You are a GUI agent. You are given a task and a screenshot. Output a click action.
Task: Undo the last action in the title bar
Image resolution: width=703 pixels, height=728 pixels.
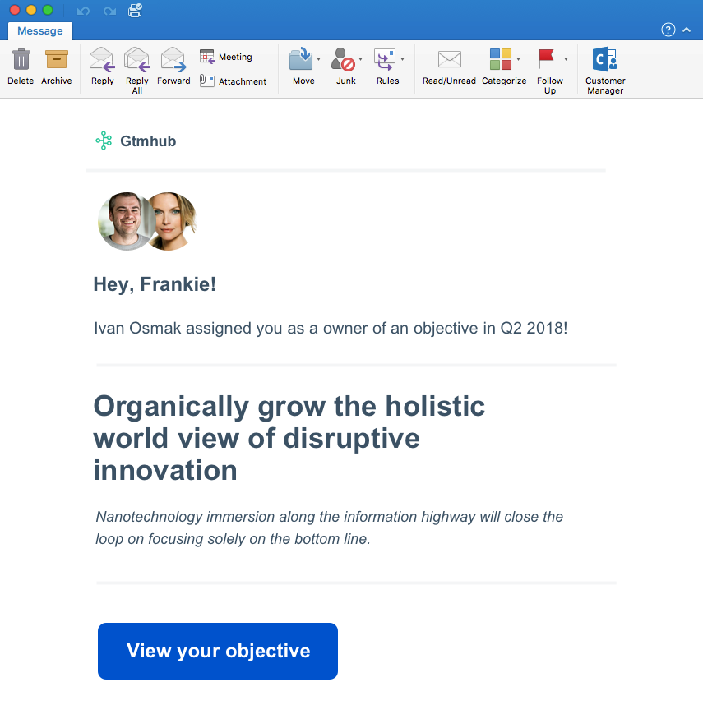tap(83, 11)
